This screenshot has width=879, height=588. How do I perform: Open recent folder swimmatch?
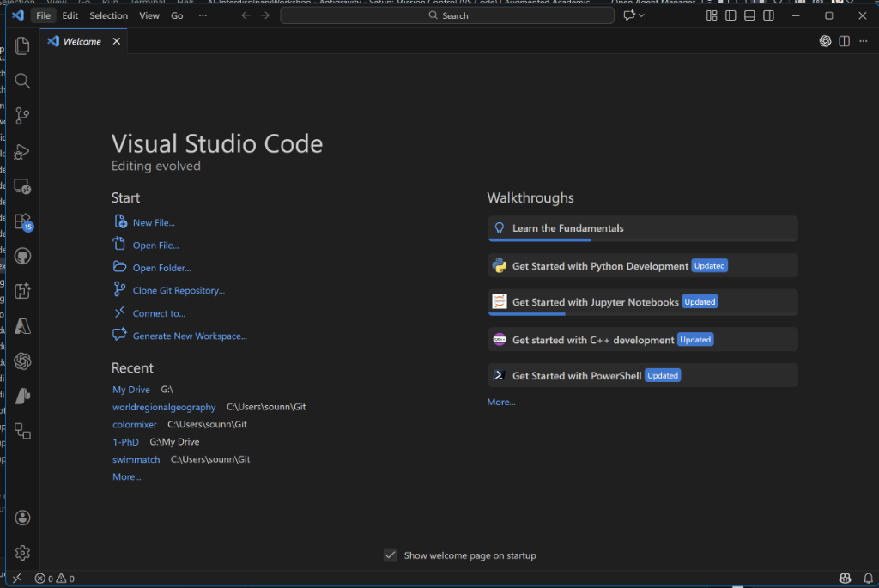[x=136, y=459]
